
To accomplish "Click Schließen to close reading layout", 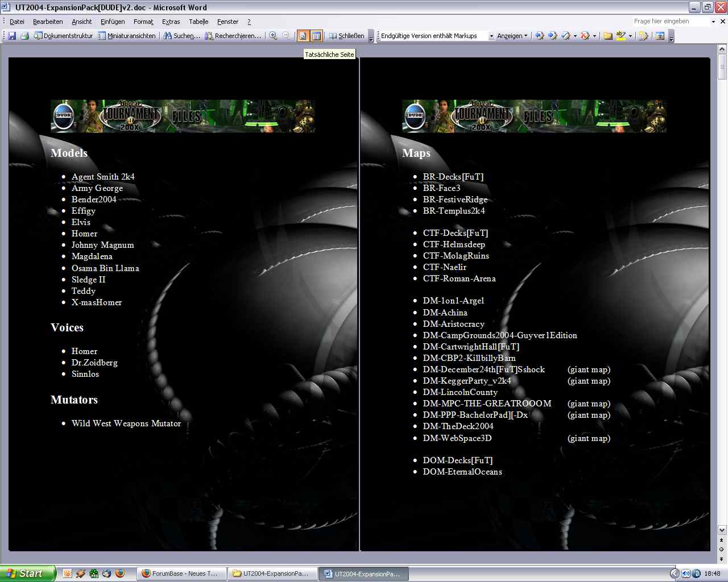I will pos(347,36).
